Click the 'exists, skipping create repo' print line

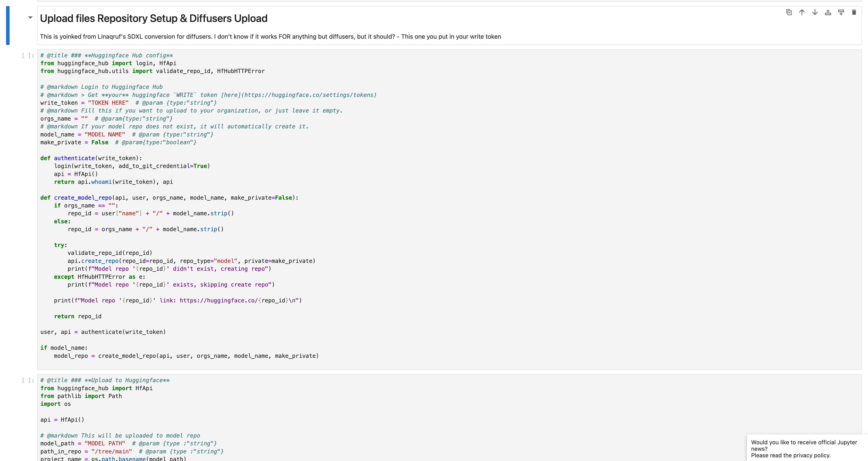[x=171, y=285]
